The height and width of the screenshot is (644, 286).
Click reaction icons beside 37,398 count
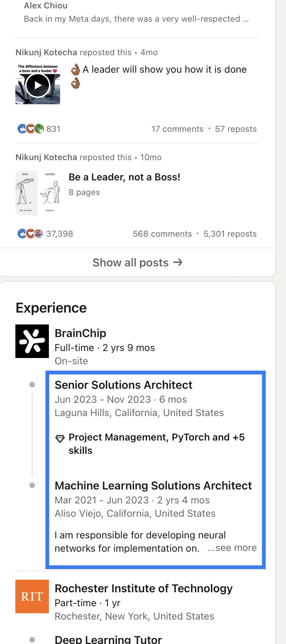(x=30, y=234)
